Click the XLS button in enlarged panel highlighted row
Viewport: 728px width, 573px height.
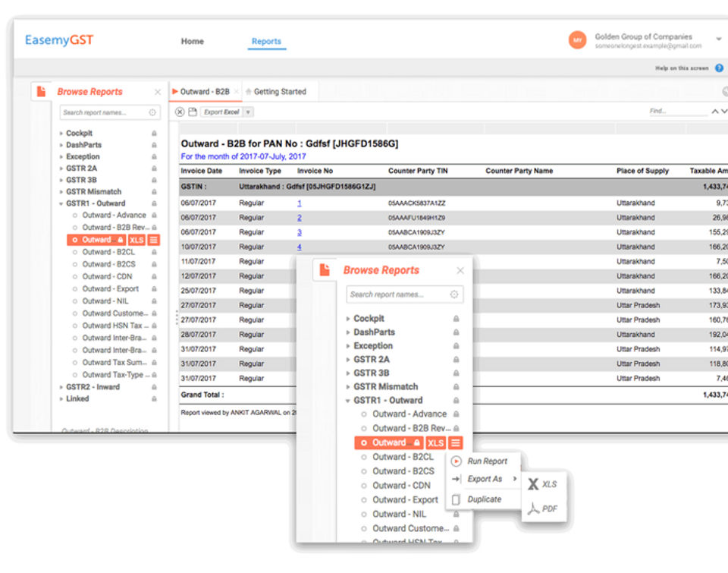[x=435, y=443]
